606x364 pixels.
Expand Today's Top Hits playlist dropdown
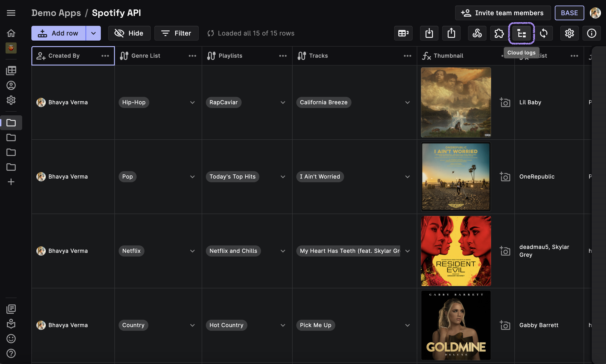[283, 177]
